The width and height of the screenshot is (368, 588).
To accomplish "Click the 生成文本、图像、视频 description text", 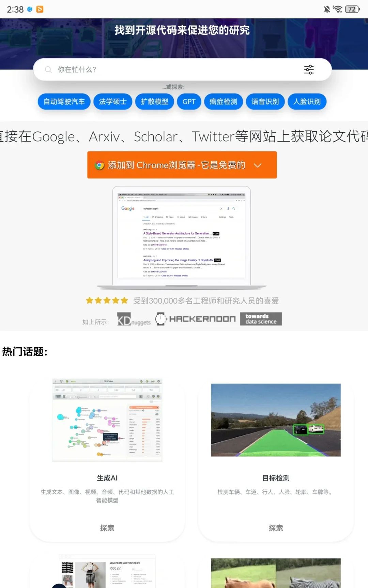I will 107,496.
